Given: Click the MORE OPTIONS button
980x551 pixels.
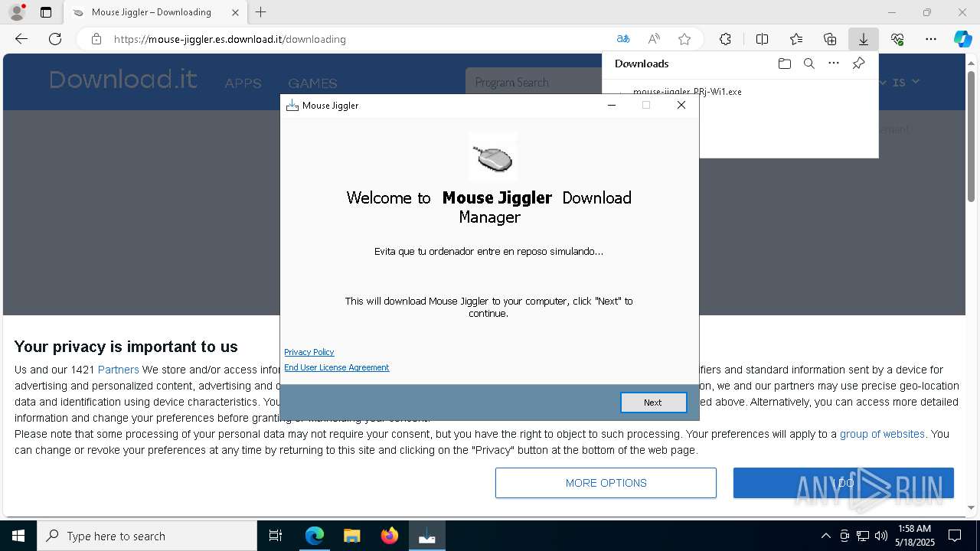Looking at the screenshot, I should pos(606,483).
